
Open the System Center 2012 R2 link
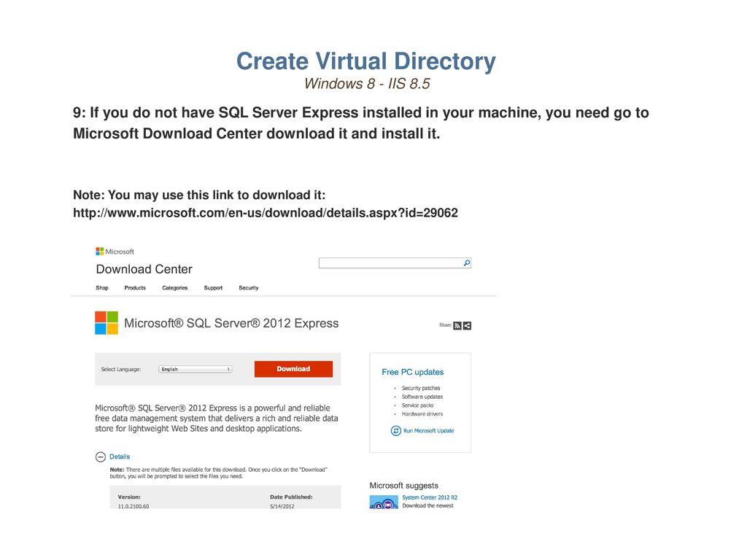pos(430,497)
